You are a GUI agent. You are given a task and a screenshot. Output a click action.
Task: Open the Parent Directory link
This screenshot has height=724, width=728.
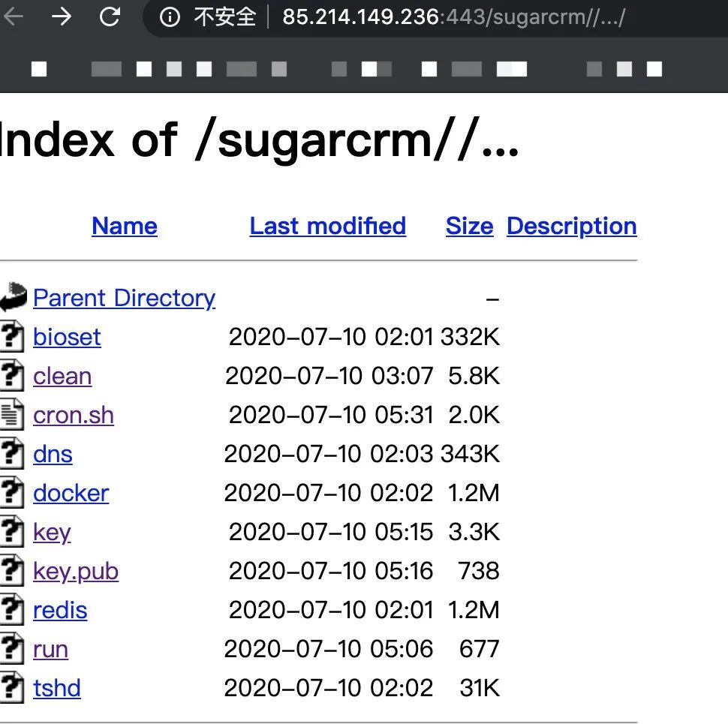coord(125,298)
